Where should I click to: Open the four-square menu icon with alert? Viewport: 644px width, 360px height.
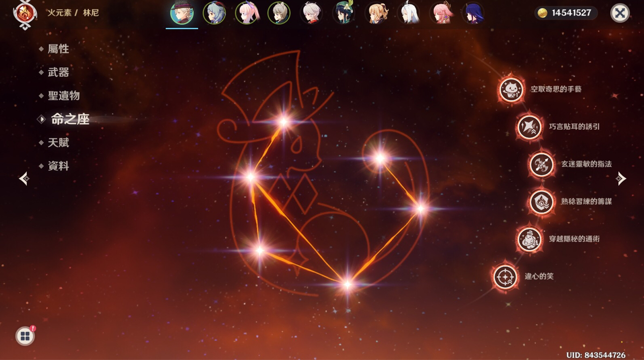pyautogui.click(x=25, y=336)
